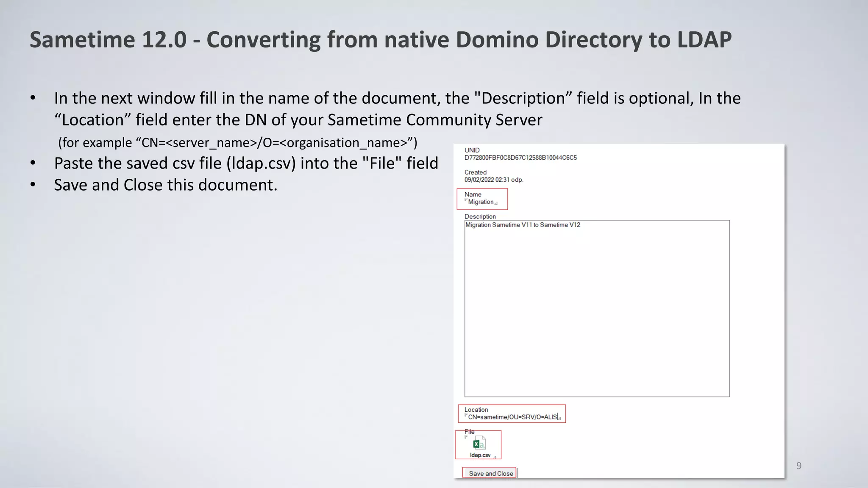Click the 'Migration Sametime V11 to Sametime V12' text

click(523, 225)
